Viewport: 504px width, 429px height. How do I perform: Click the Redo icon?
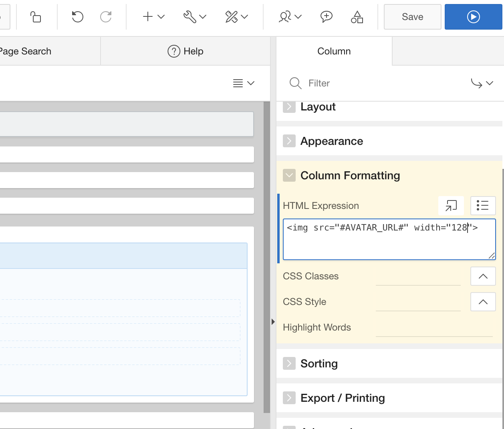click(106, 17)
